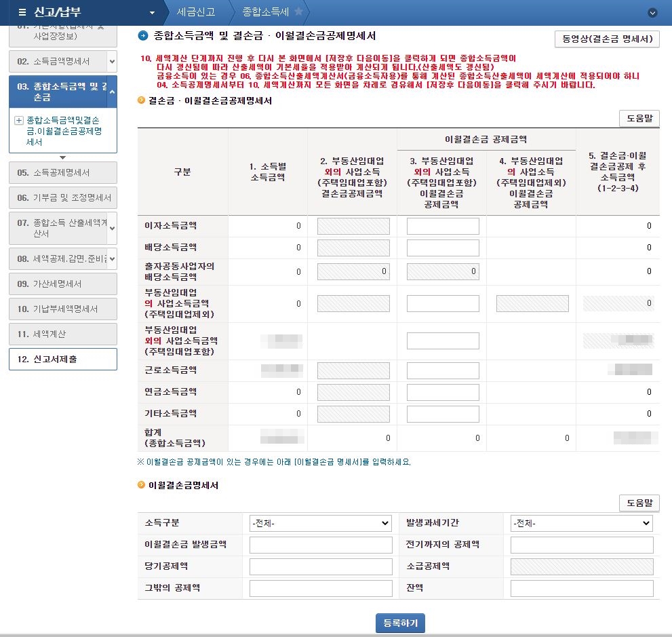Click column 3 input in 부동산임대업 외의 사업소득금액 row
Image resolution: width=672 pixels, height=637 pixels.
click(443, 341)
